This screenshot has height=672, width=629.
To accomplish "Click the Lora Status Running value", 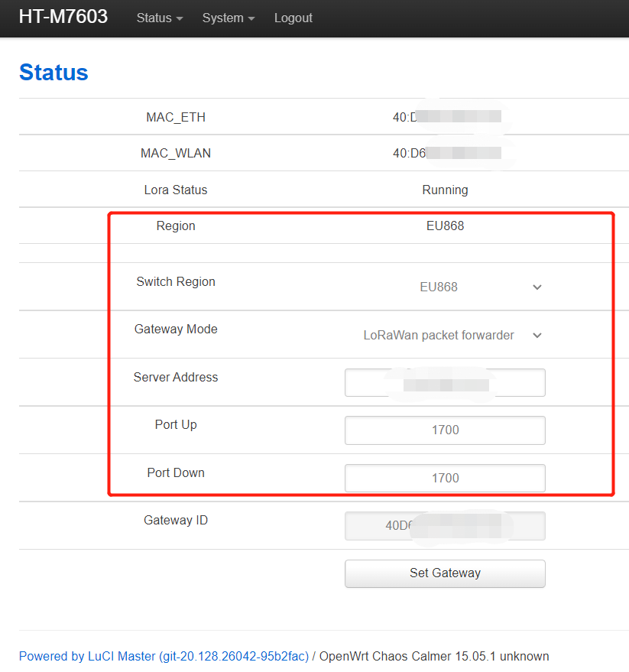I will point(445,190).
